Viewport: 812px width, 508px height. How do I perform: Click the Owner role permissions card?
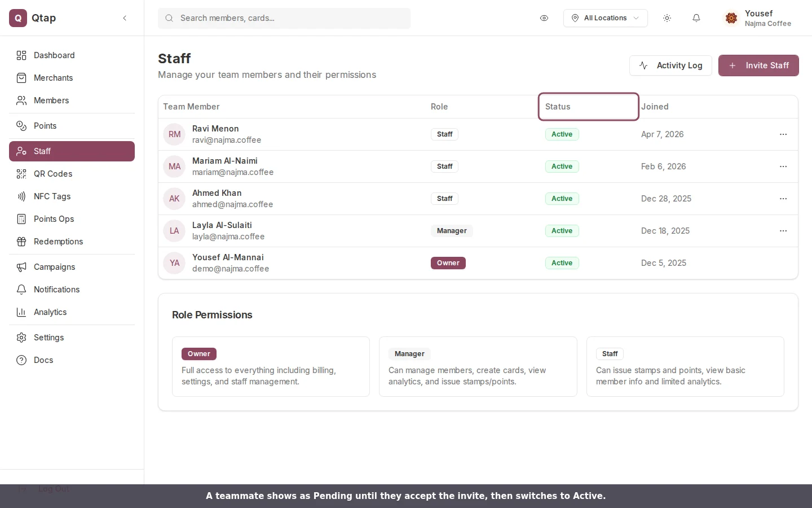coord(271,367)
